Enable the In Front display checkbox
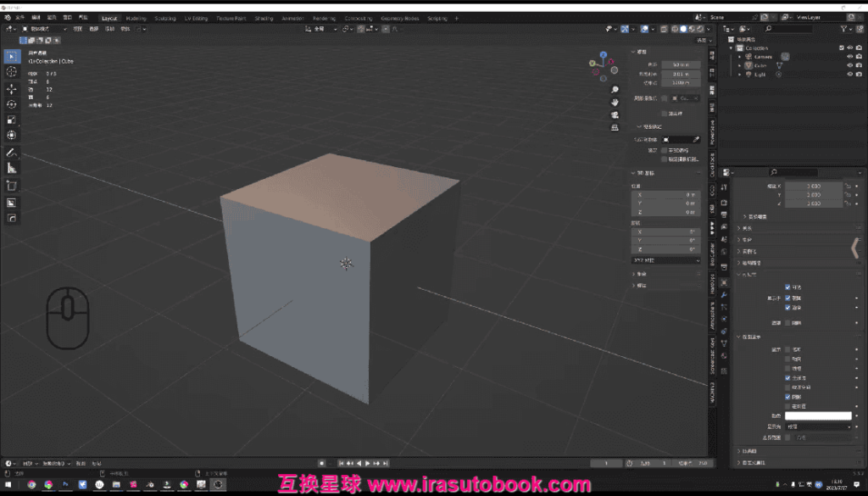Image resolution: width=868 pixels, height=496 pixels. 787,406
